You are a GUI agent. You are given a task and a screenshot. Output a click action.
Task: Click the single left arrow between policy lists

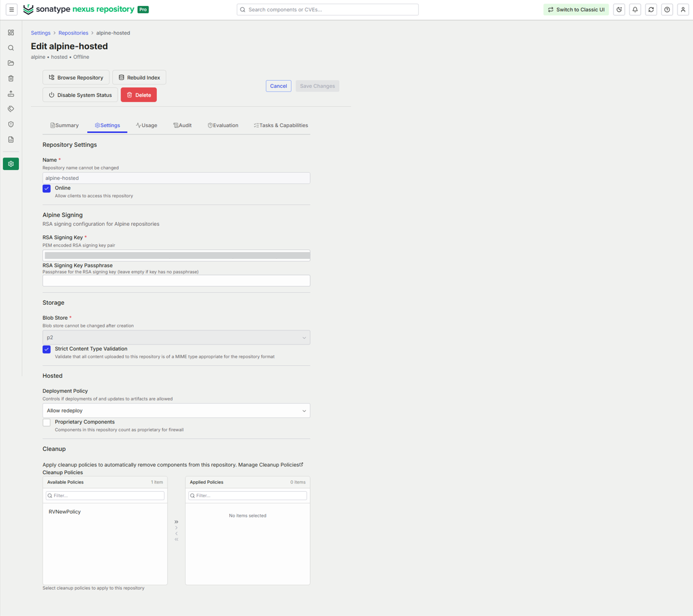176,533
